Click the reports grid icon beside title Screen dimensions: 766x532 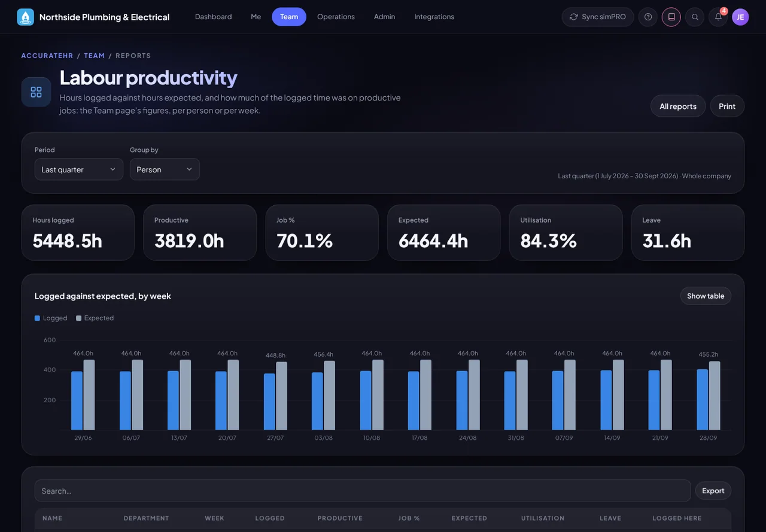pyautogui.click(x=36, y=92)
